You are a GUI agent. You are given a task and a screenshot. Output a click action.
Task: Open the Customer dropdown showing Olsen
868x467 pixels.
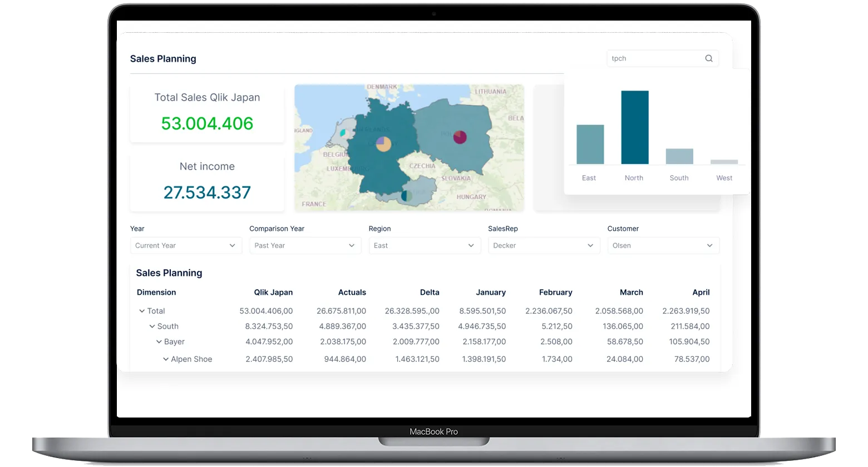pyautogui.click(x=663, y=246)
